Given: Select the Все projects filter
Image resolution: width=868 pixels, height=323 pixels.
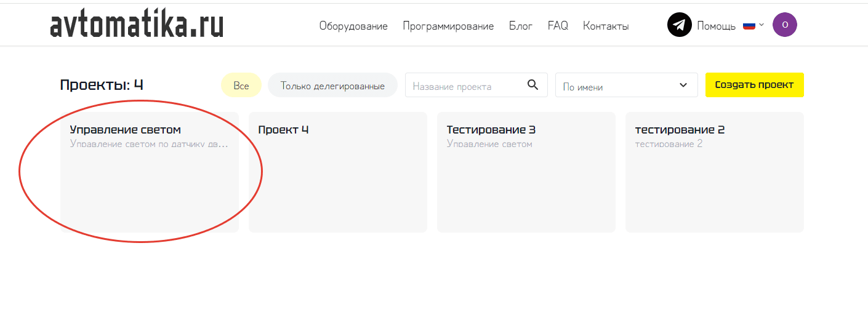Looking at the screenshot, I should (x=241, y=86).
